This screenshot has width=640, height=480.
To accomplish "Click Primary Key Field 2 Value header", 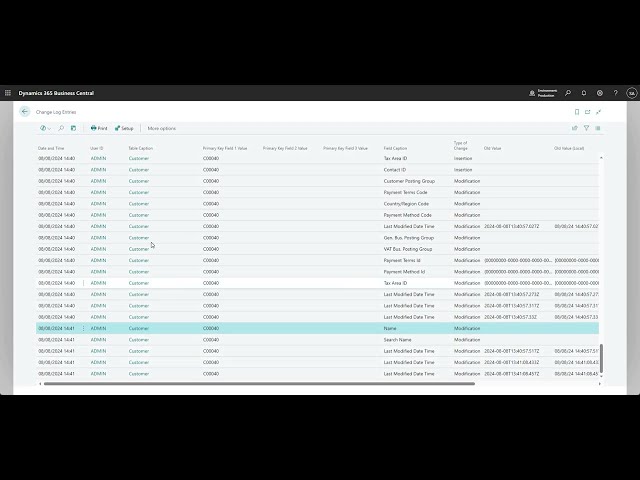I will point(285,148).
